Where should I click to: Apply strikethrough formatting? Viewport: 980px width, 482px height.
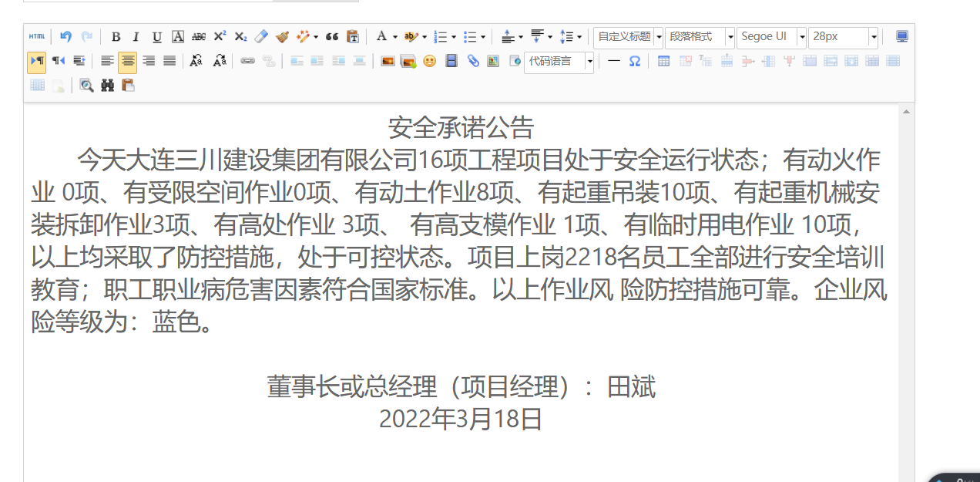pyautogui.click(x=199, y=36)
